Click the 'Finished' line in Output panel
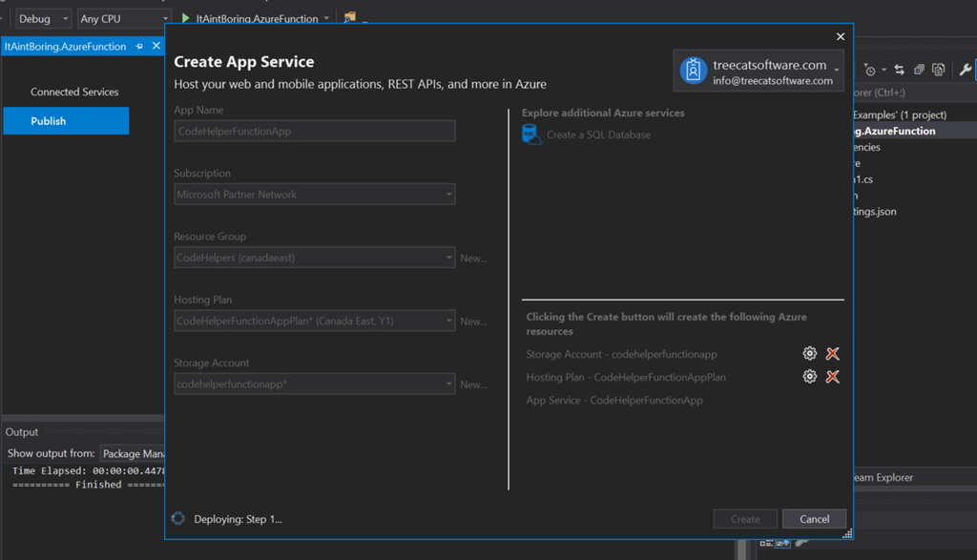 (88, 485)
